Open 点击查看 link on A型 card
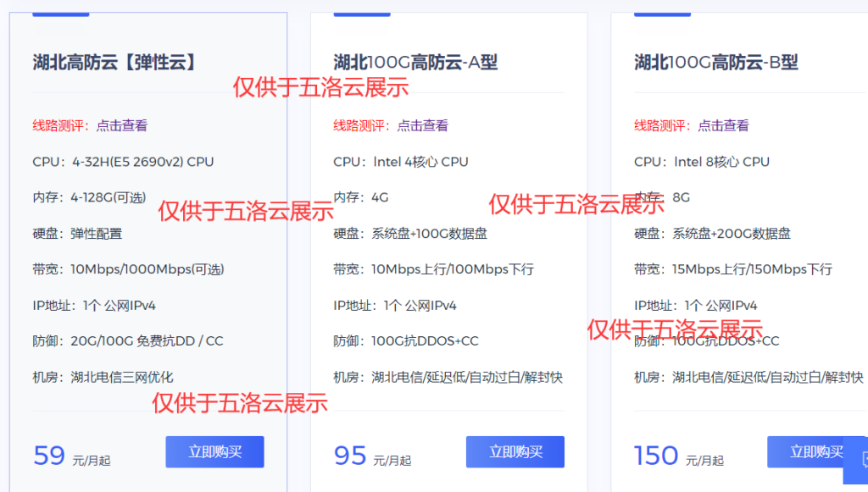Image resolution: width=868 pixels, height=492 pixels. [425, 125]
